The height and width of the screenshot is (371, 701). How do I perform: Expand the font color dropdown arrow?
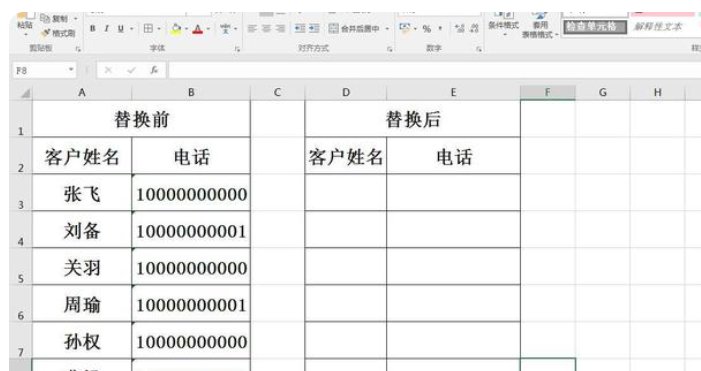[x=208, y=29]
